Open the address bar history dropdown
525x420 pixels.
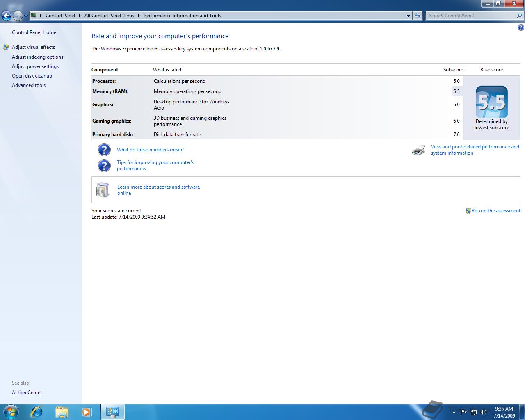[408, 16]
